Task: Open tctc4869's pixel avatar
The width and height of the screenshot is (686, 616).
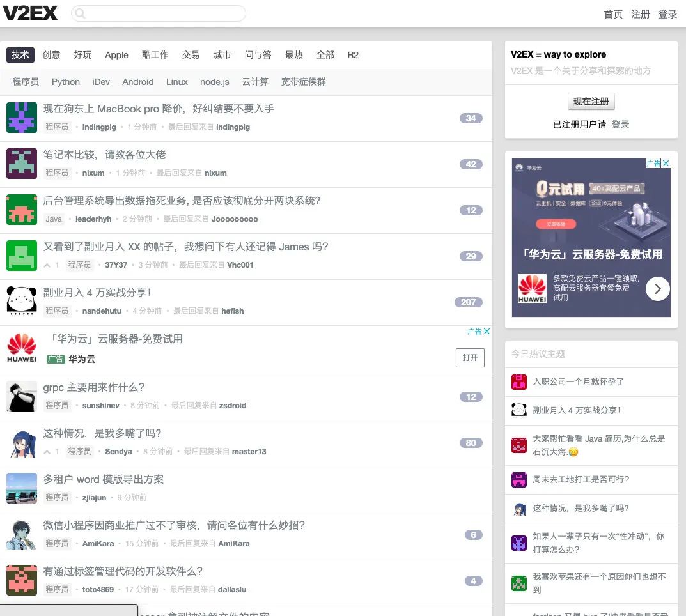Action: tap(22, 580)
